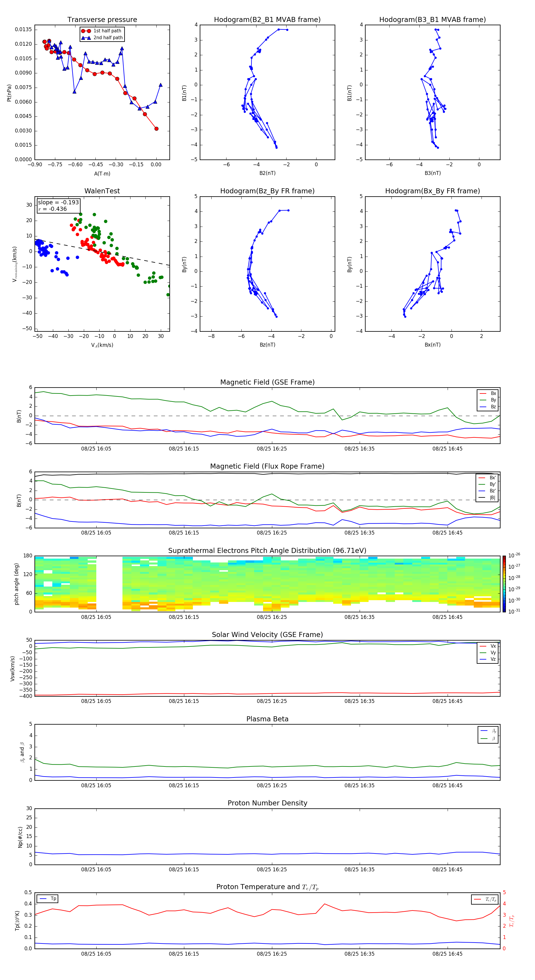Click 'VA(km/s)' x-axis label in WalenTest
The height and width of the screenshot is (980, 535).
tap(102, 345)
